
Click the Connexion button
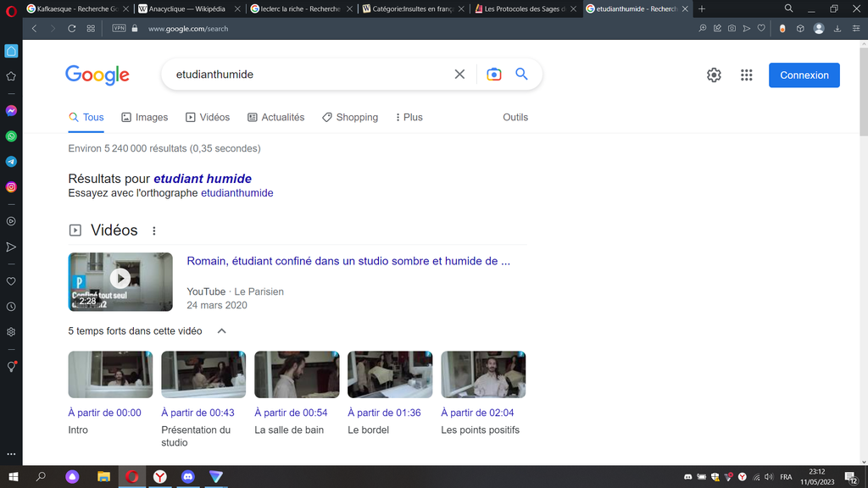tap(804, 75)
